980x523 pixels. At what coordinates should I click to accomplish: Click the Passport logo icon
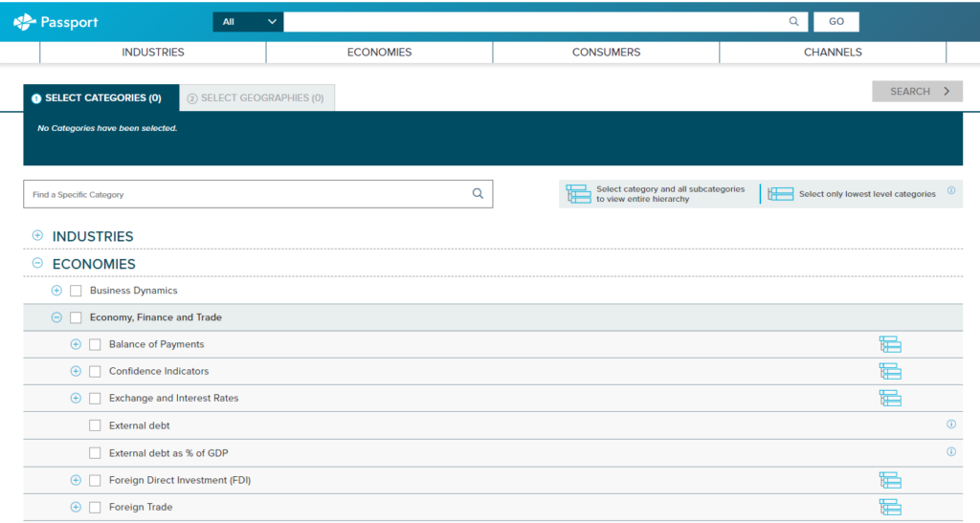click(24, 21)
